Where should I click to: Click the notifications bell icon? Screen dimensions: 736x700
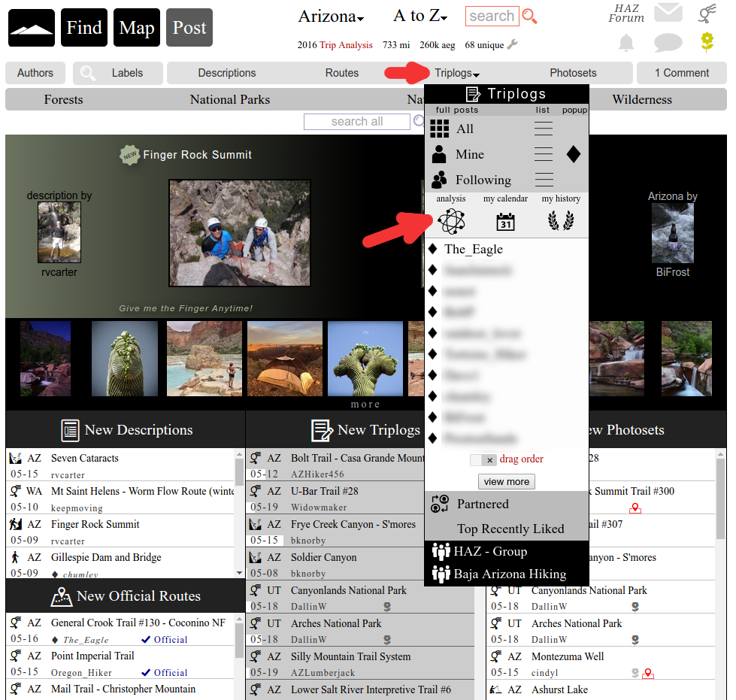(x=626, y=43)
